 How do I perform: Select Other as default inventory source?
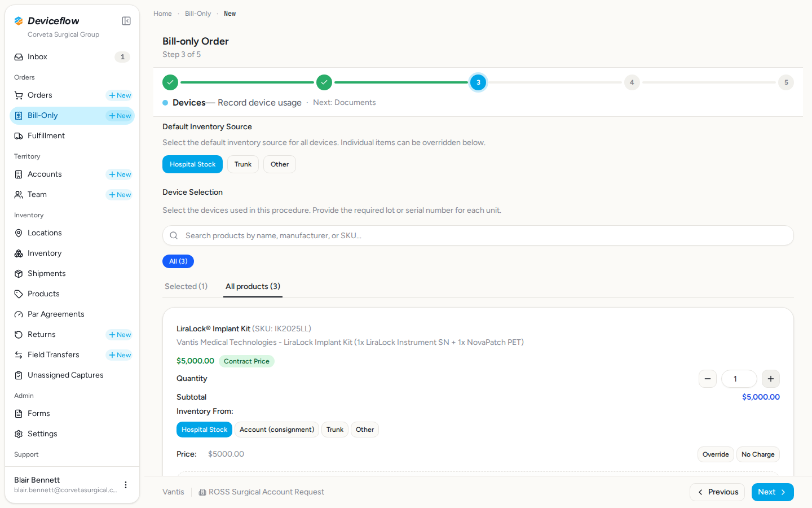280,164
